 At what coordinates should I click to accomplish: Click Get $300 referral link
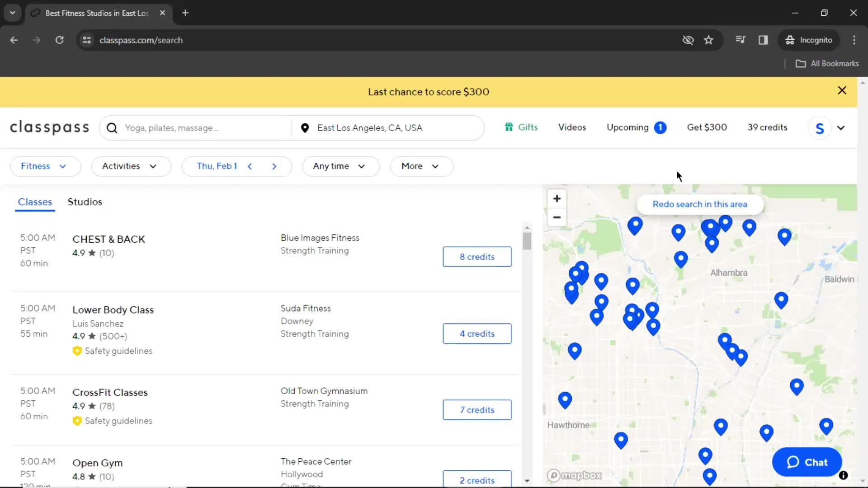coord(707,127)
